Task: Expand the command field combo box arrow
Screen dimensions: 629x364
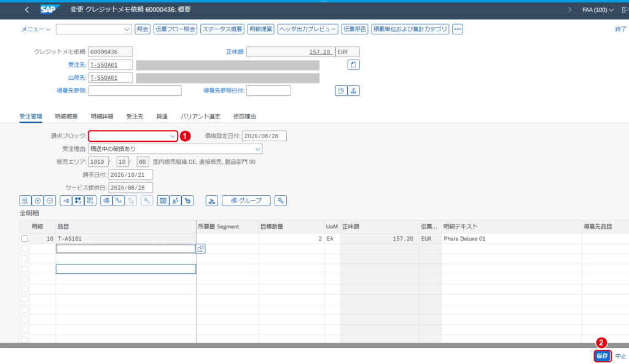Action: click(x=127, y=29)
